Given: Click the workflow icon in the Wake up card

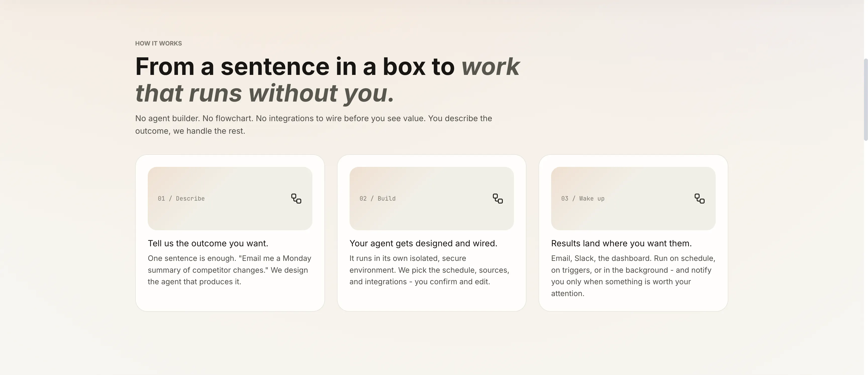Looking at the screenshot, I should pyautogui.click(x=700, y=199).
